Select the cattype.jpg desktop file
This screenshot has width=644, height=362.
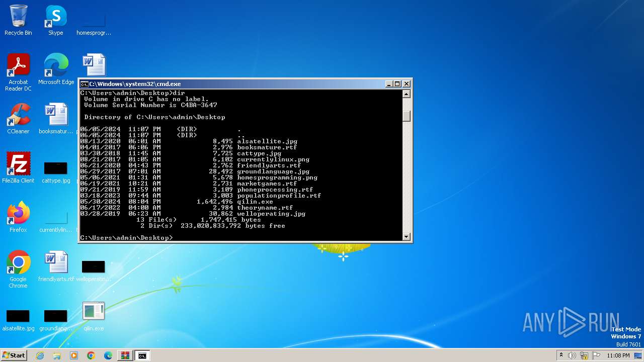point(56,172)
